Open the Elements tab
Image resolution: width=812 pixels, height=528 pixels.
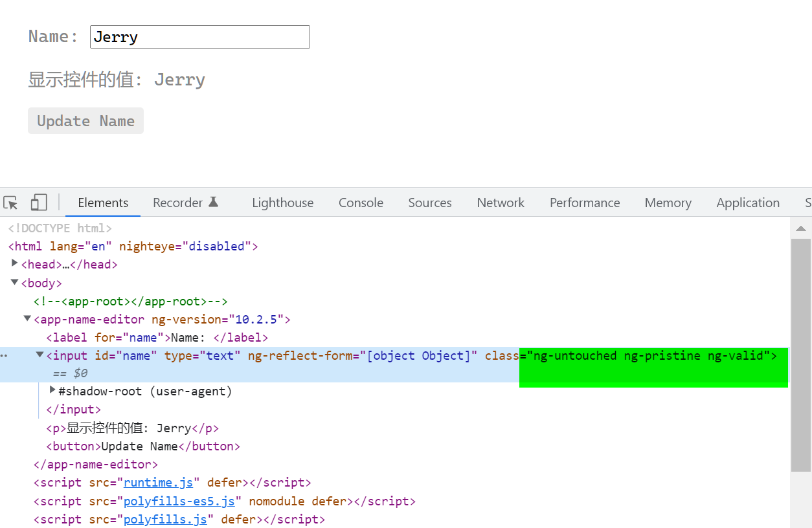[x=103, y=203]
